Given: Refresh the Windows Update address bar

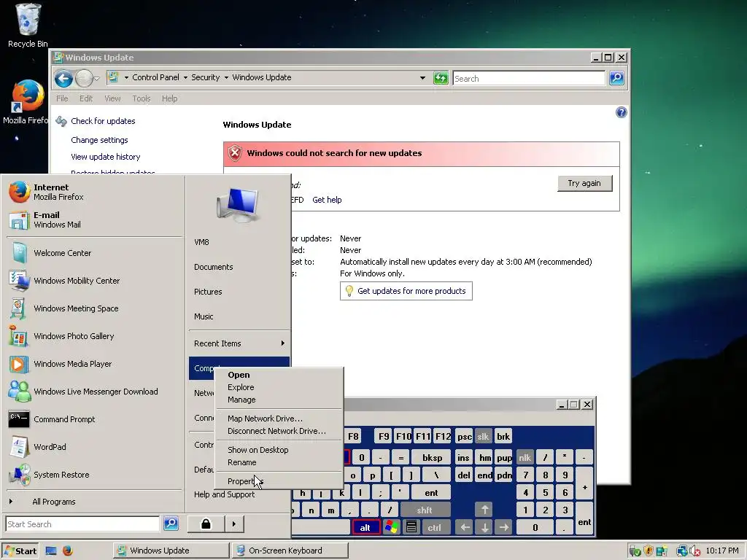Looking at the screenshot, I should tap(441, 78).
